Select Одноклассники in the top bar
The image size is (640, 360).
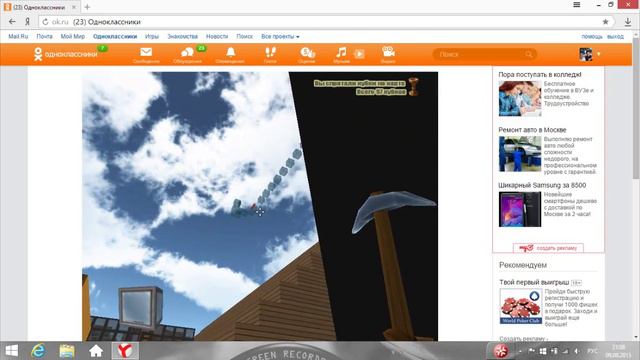tap(115, 36)
